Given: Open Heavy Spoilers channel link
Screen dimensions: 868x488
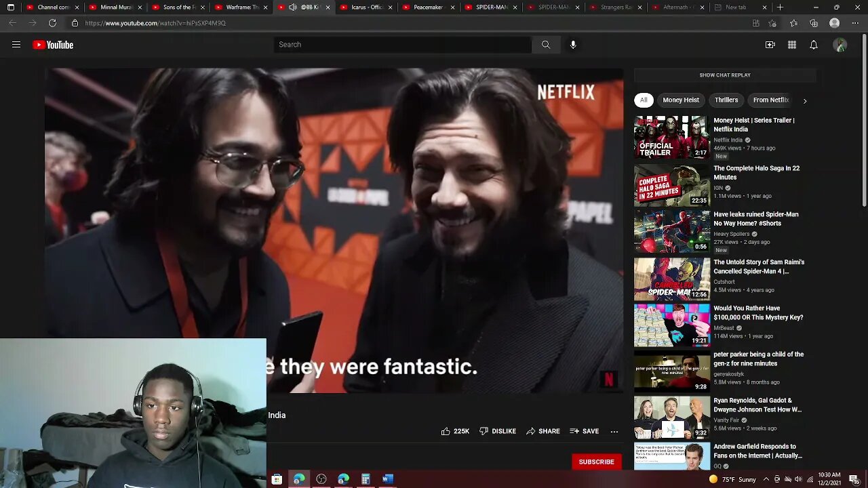Looking at the screenshot, I should pyautogui.click(x=731, y=234).
